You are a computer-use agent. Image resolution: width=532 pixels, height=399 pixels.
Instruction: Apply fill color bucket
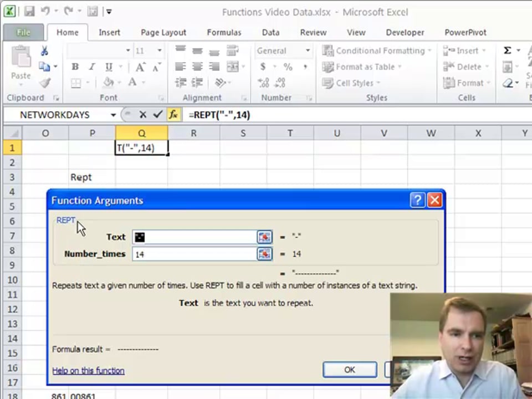(108, 83)
